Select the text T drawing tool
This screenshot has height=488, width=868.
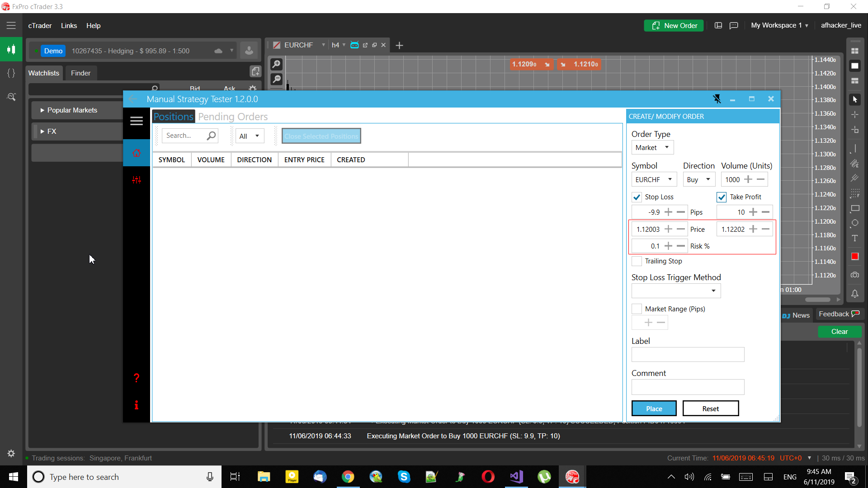855,238
